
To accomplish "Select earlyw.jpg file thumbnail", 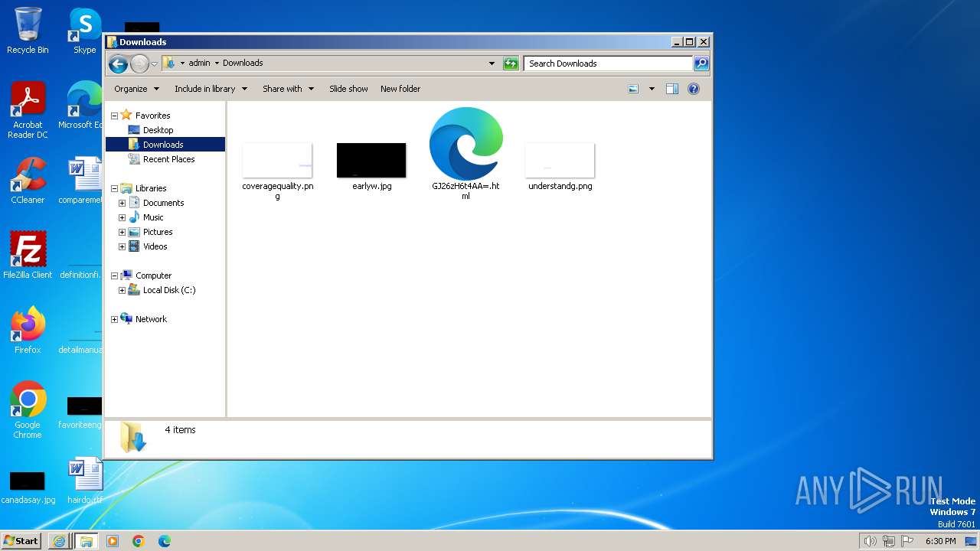I will [371, 161].
